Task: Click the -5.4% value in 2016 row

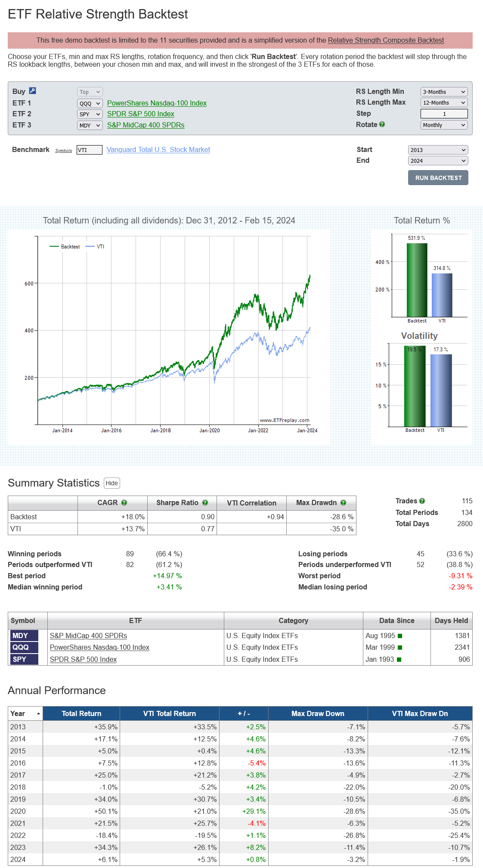Action: pos(257,763)
